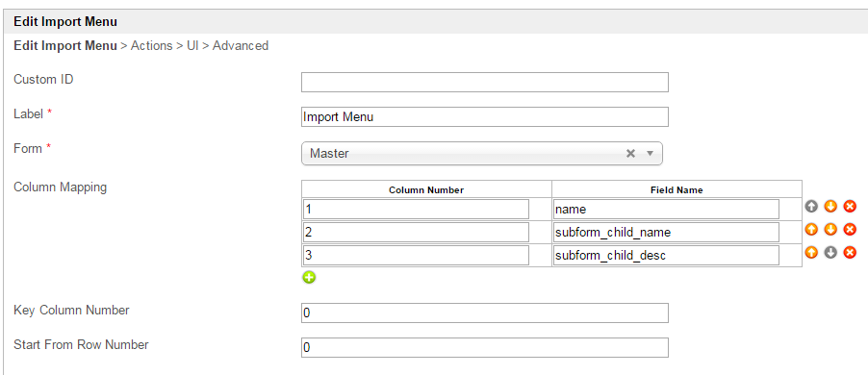Focus the Key Column Number field
The height and width of the screenshot is (375, 868).
[x=485, y=312]
